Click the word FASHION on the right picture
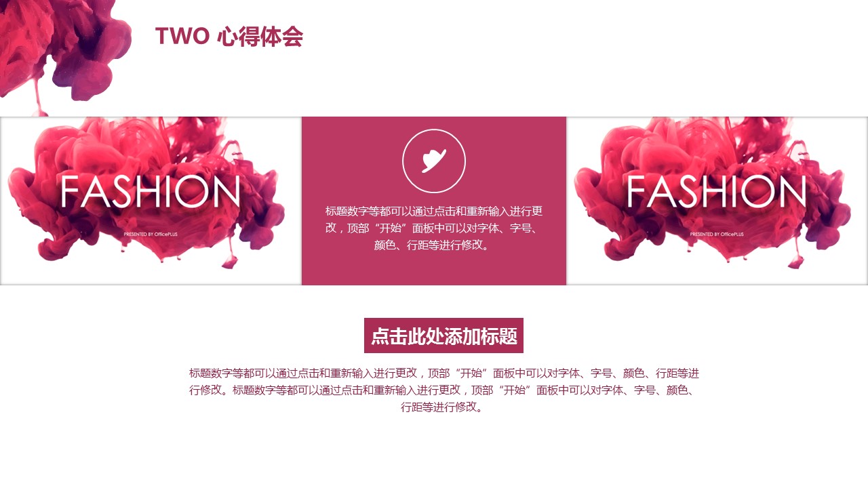Viewport: 868px width, 488px height. (716, 191)
